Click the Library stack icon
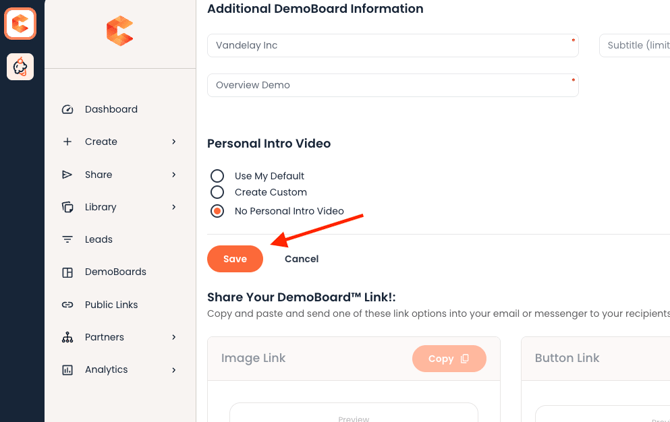The height and width of the screenshot is (422, 670). point(67,207)
